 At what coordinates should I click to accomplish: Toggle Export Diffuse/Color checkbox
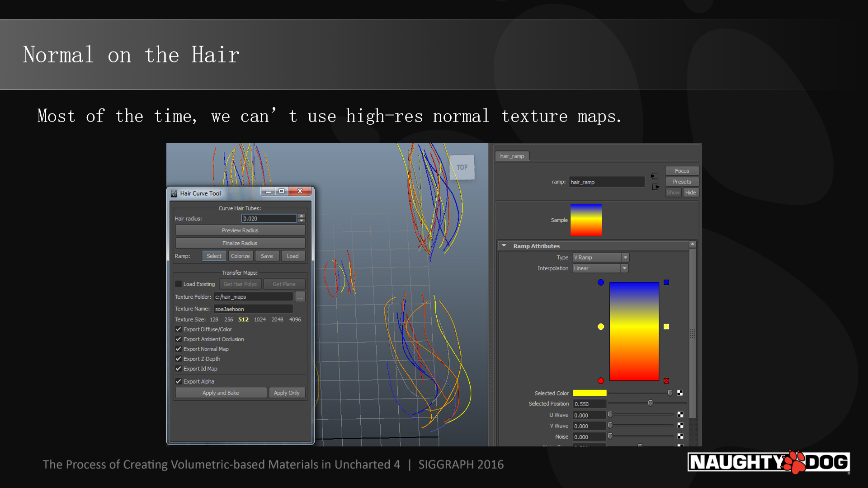click(x=179, y=329)
